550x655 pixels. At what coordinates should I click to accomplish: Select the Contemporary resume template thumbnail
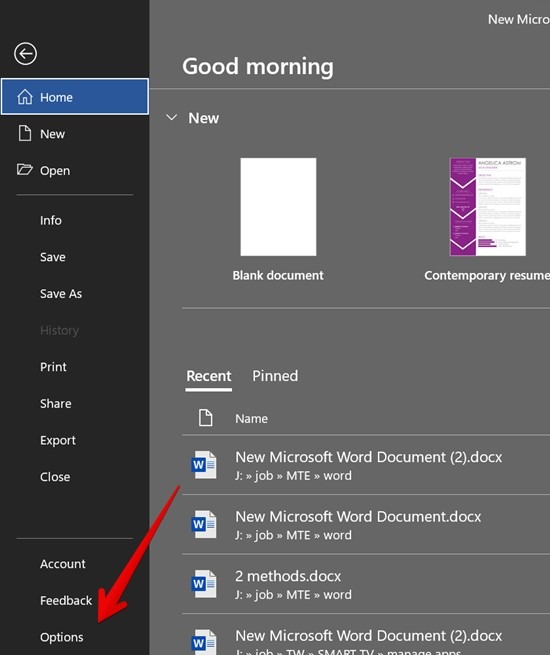click(487, 207)
